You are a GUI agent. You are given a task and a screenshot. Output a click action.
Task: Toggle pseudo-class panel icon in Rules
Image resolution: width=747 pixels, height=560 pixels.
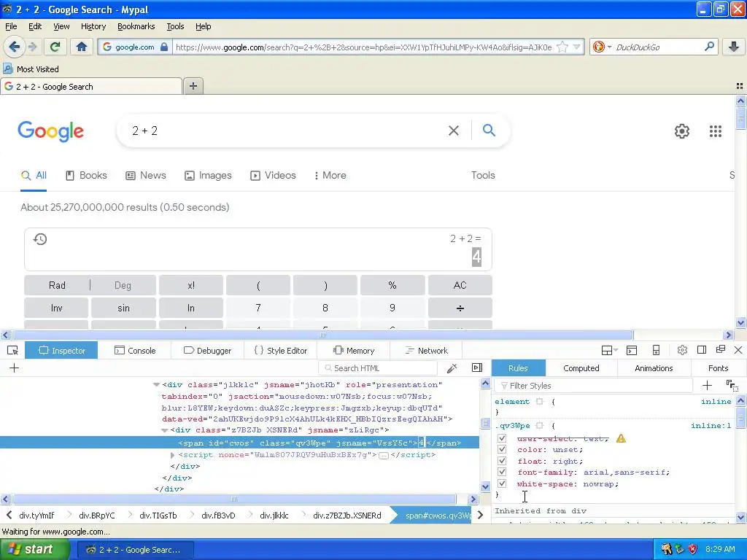point(732,385)
